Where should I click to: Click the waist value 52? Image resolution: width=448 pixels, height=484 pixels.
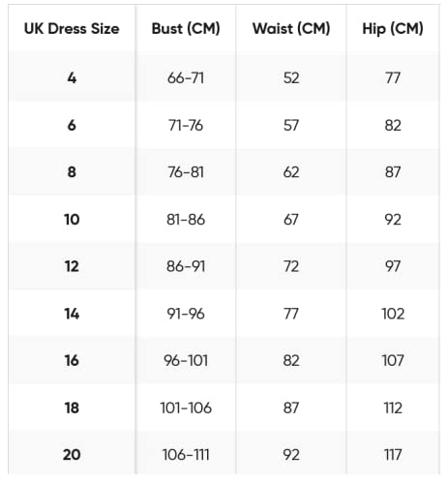coord(291,77)
